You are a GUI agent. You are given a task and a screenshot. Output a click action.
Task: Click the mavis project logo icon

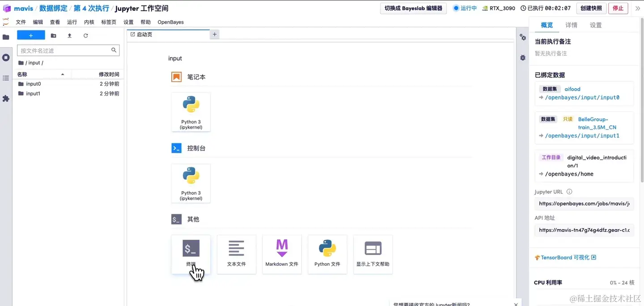click(x=7, y=8)
